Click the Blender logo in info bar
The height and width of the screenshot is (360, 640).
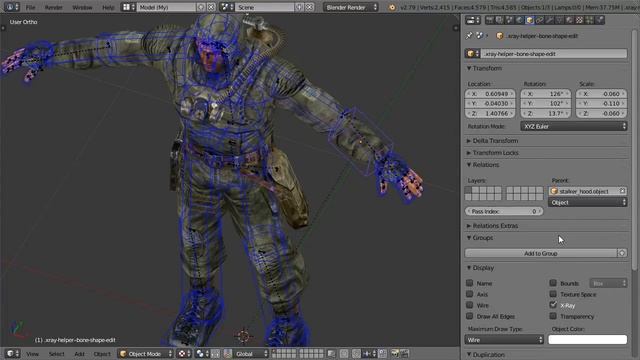click(392, 7)
